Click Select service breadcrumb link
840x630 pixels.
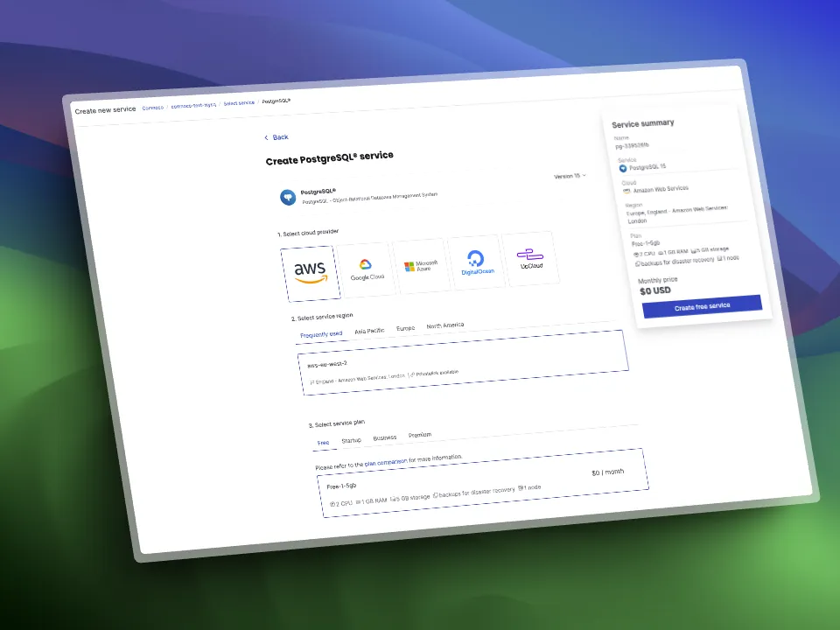tap(239, 103)
